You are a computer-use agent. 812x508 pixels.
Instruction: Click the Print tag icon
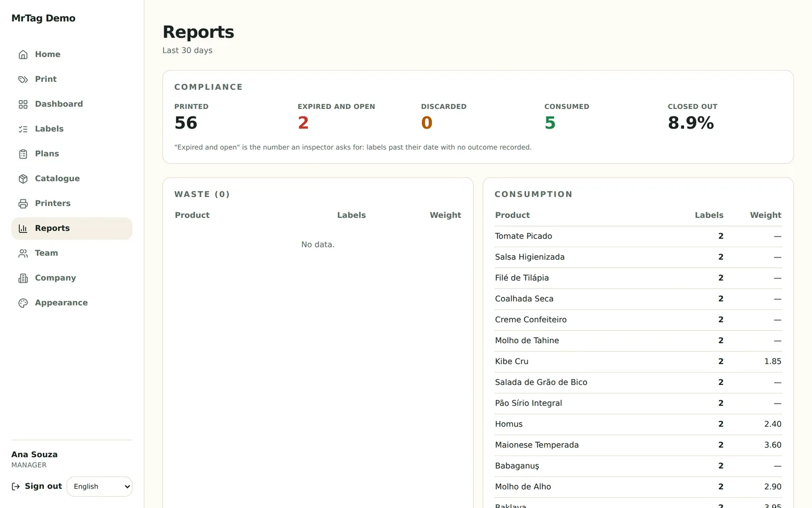click(x=23, y=79)
